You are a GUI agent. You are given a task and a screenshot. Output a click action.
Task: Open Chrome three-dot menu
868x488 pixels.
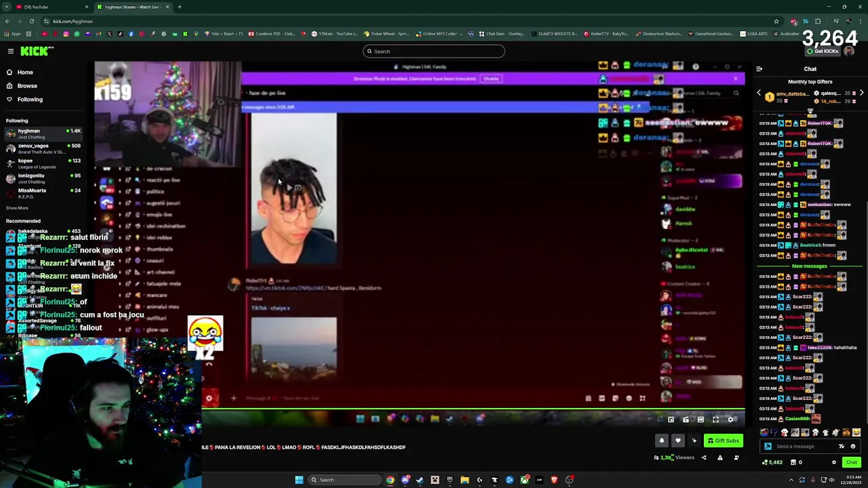pos(859,21)
